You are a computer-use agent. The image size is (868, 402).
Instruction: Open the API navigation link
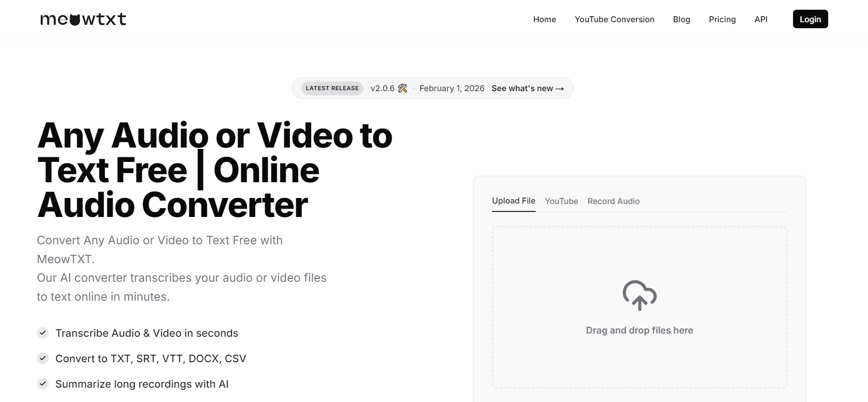click(x=761, y=19)
